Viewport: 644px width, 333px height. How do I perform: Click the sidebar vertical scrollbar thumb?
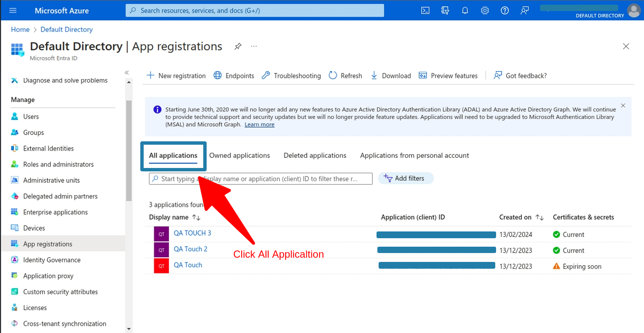129,150
